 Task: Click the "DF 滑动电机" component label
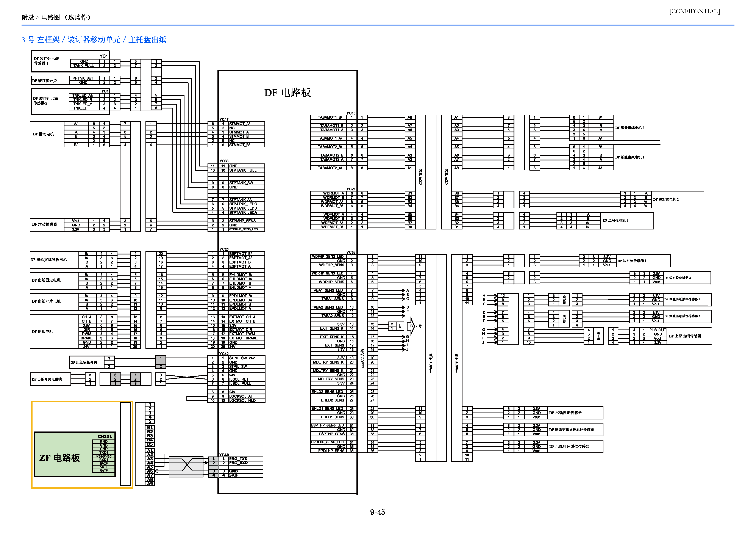click(43, 134)
